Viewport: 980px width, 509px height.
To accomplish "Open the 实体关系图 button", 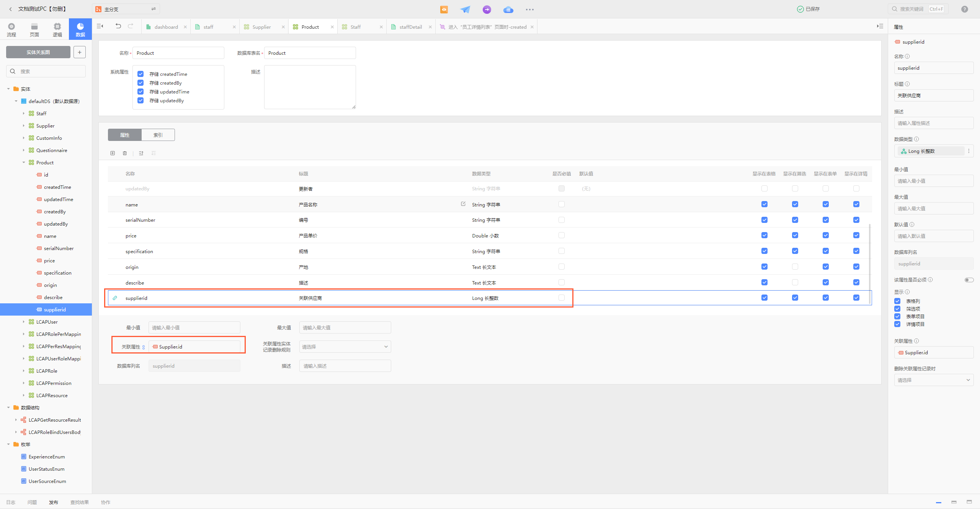I will tap(38, 52).
